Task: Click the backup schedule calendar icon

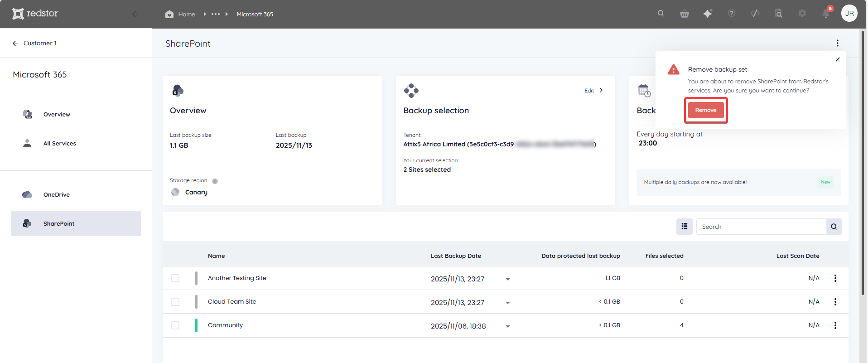Action: pos(644,91)
